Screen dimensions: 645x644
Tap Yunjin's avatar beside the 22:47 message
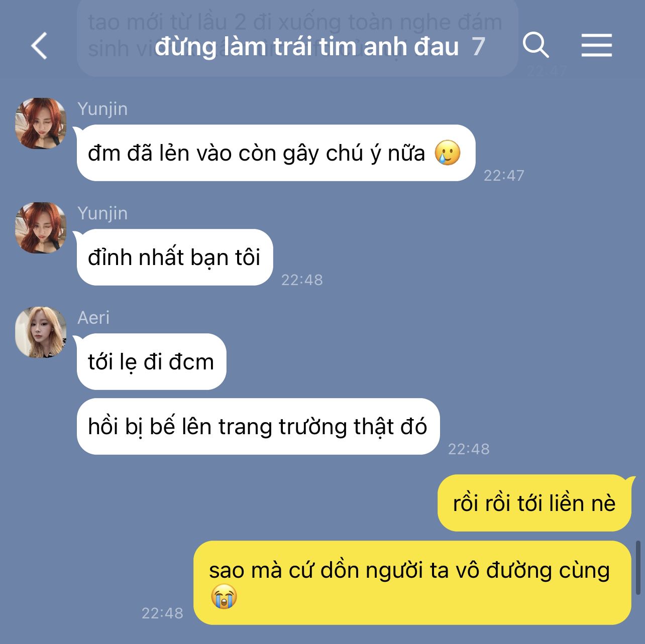[x=41, y=123]
